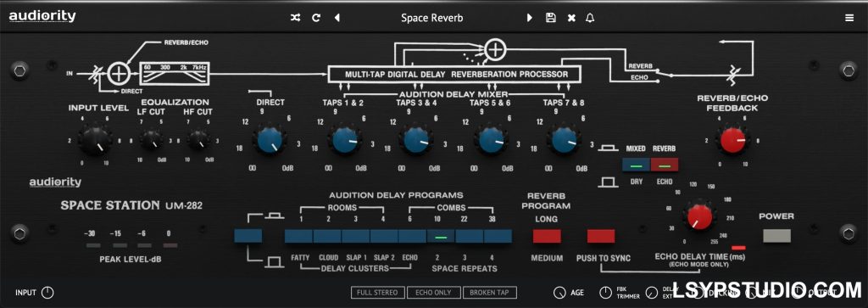The image size is (868, 308).
Task: Toggle the Mixed/Dry blue switch
Action: (x=636, y=165)
